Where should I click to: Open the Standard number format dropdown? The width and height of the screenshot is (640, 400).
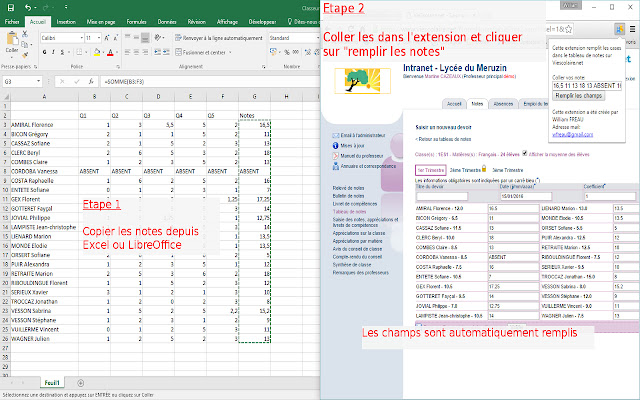(x=318, y=38)
